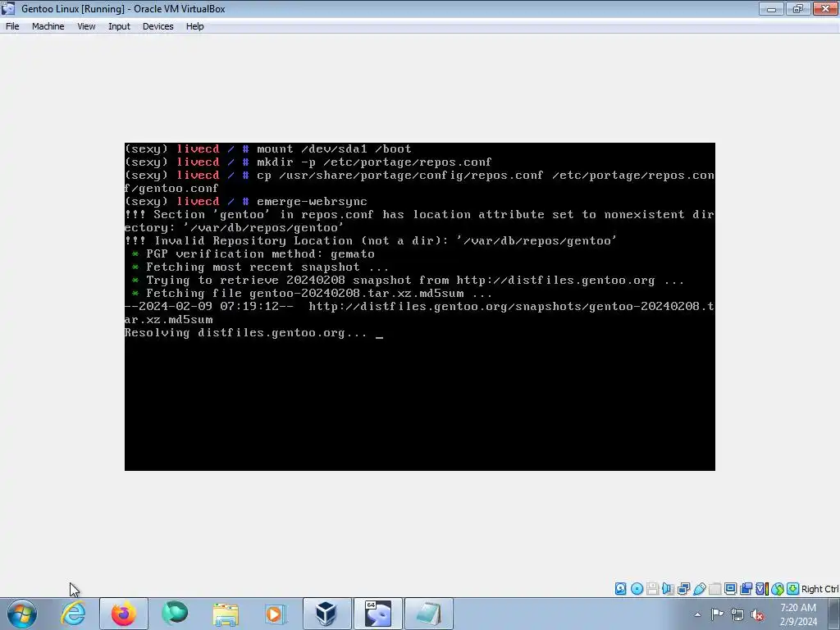Click the recording overlapping-screens status icon

(746, 589)
